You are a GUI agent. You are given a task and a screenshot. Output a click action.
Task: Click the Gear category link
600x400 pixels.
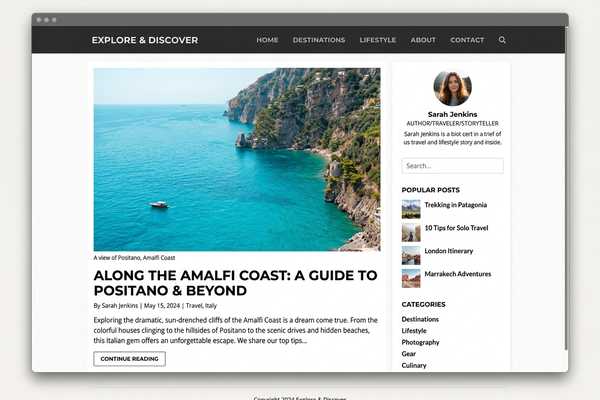click(x=409, y=354)
